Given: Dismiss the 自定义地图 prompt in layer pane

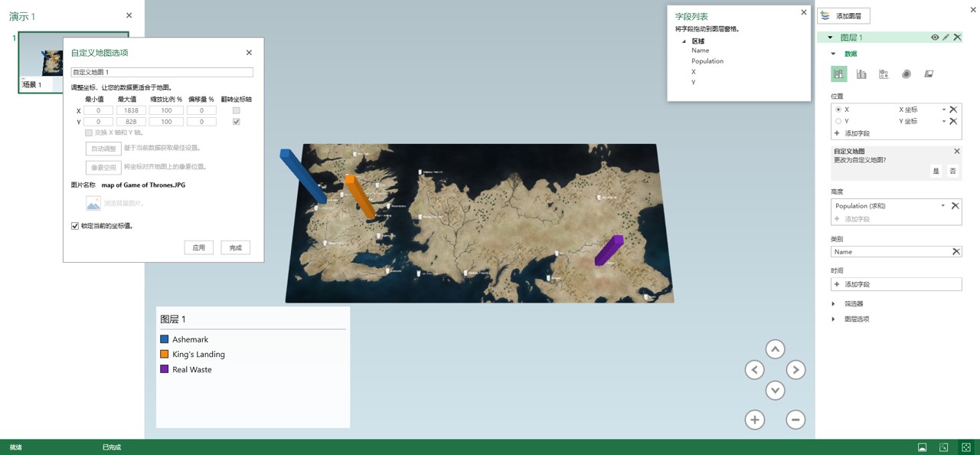Looking at the screenshot, I should 956,152.
